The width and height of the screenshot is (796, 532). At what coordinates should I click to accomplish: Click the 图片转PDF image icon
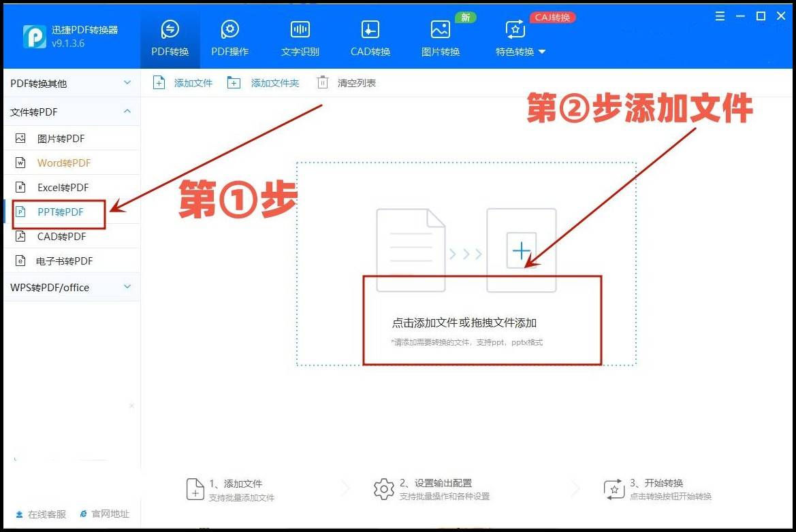[20, 138]
